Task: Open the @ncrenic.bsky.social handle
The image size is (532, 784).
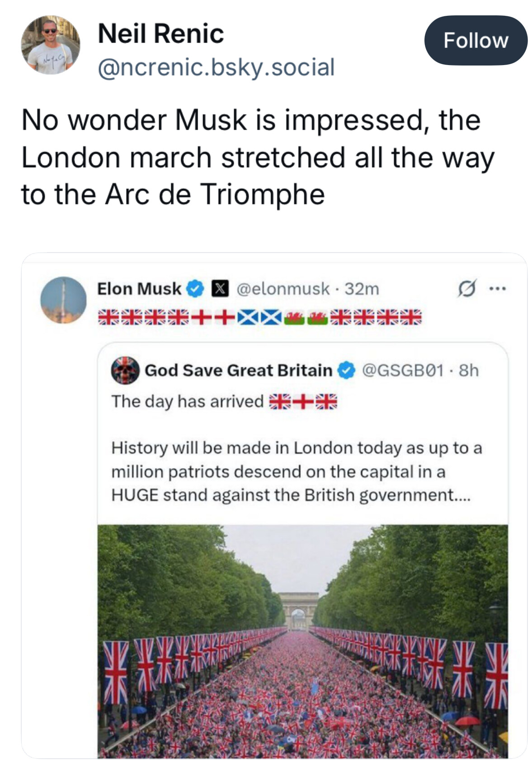Action: point(216,67)
